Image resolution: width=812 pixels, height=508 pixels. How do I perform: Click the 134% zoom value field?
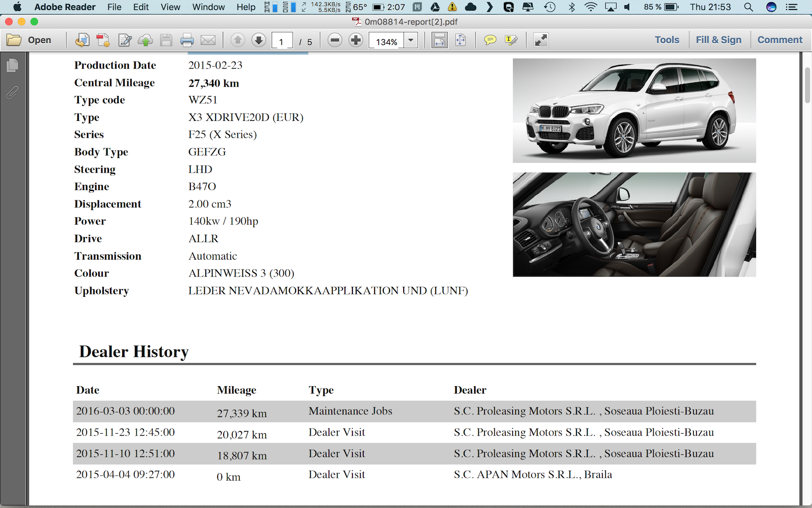click(387, 41)
